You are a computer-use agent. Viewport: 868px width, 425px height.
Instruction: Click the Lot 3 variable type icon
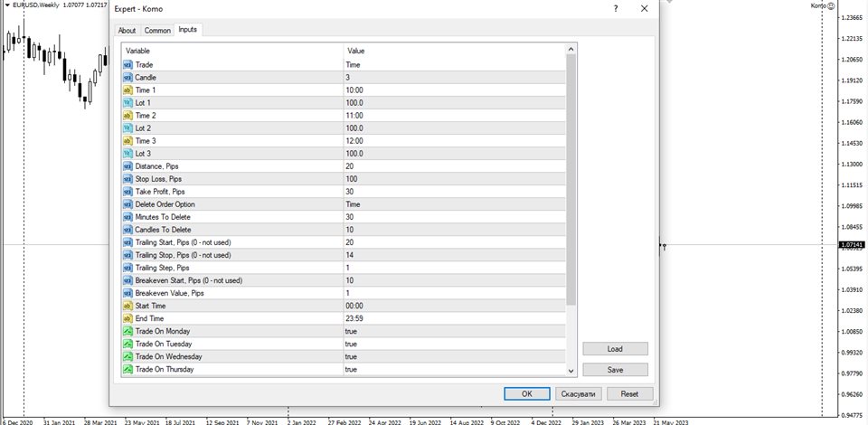tap(127, 154)
